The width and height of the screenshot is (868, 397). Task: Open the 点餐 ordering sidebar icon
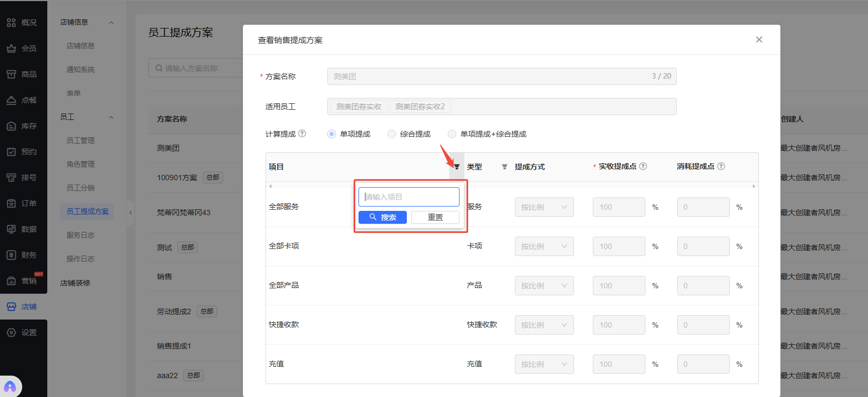pyautogui.click(x=11, y=100)
